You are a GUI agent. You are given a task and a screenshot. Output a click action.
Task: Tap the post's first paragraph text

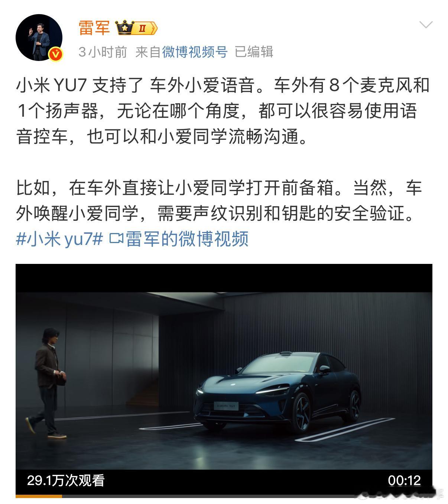coord(223,111)
